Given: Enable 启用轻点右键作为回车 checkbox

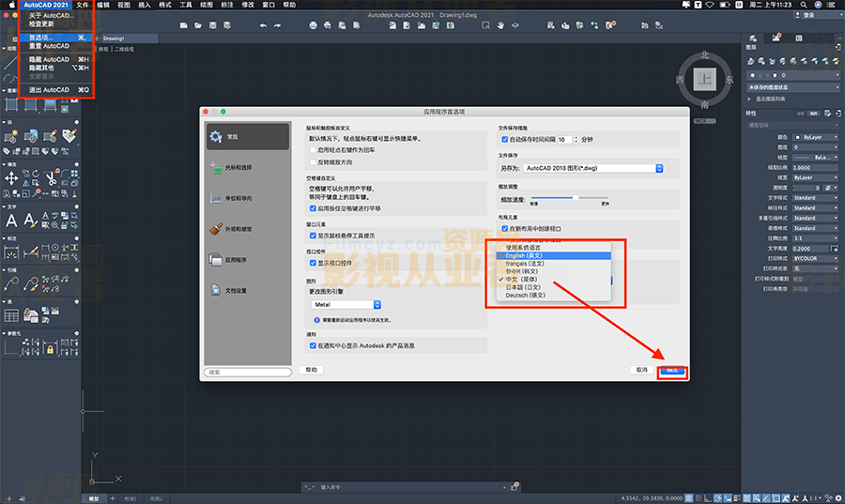Looking at the screenshot, I should [313, 149].
